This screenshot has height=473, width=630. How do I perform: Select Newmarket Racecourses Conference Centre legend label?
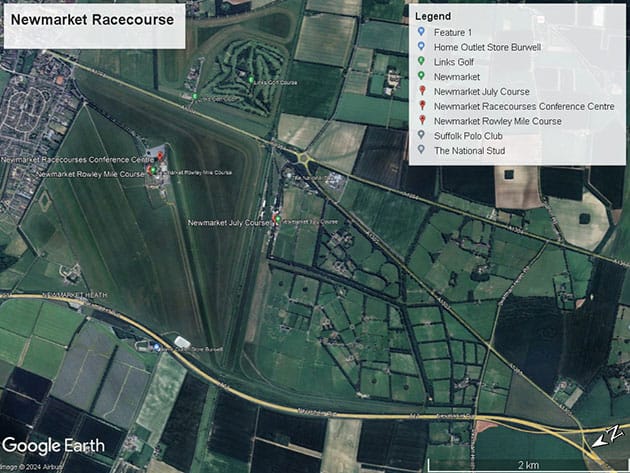(x=524, y=106)
